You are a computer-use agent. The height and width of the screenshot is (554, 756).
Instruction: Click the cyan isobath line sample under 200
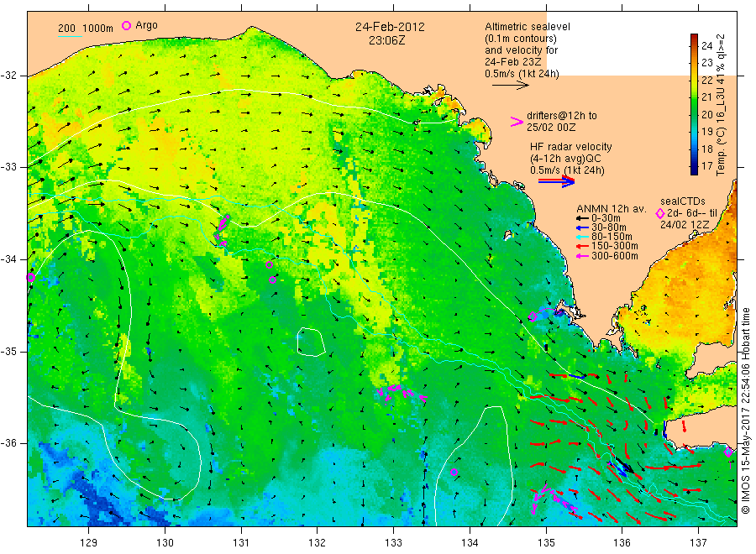pyautogui.click(x=70, y=36)
